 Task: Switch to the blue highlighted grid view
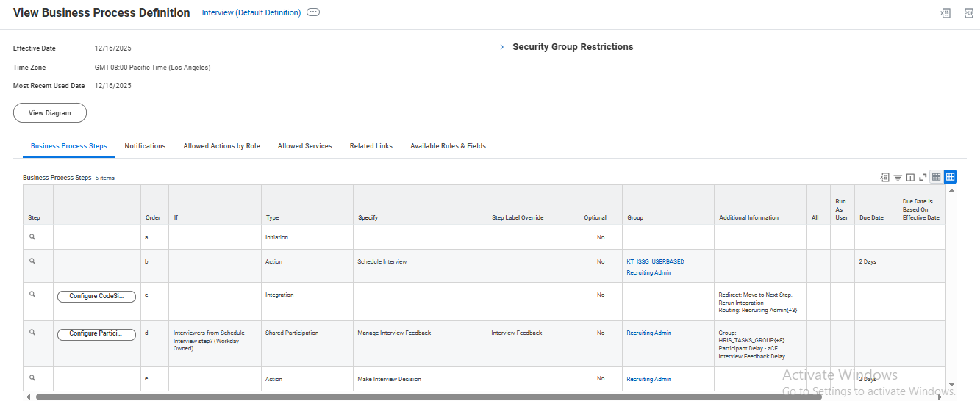click(951, 177)
